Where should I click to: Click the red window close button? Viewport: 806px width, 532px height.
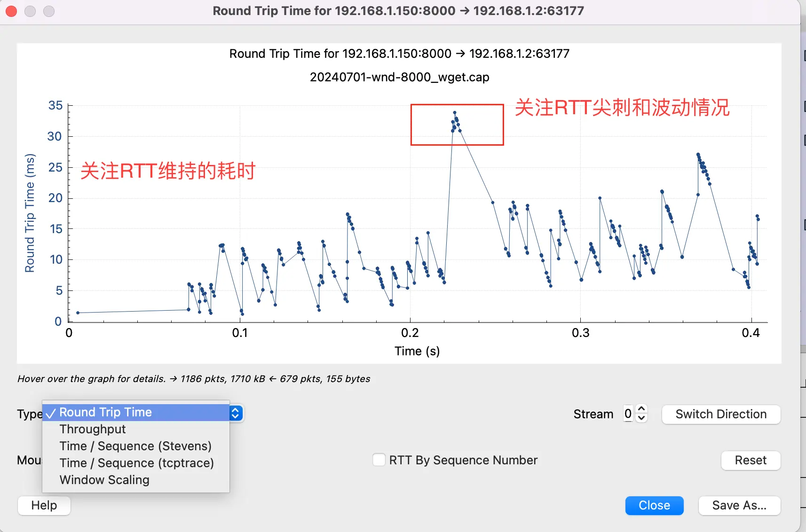(x=11, y=11)
